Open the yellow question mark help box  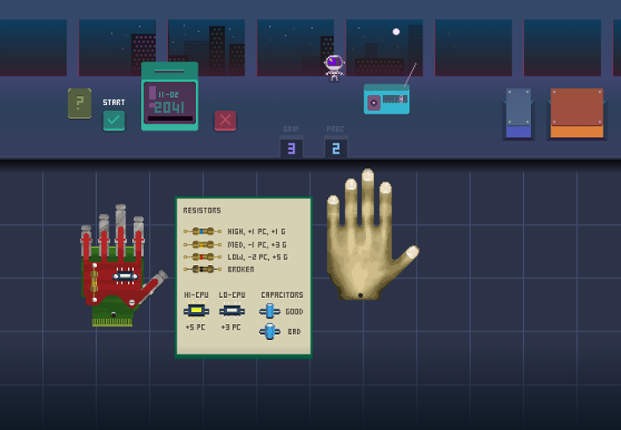pyautogui.click(x=80, y=103)
